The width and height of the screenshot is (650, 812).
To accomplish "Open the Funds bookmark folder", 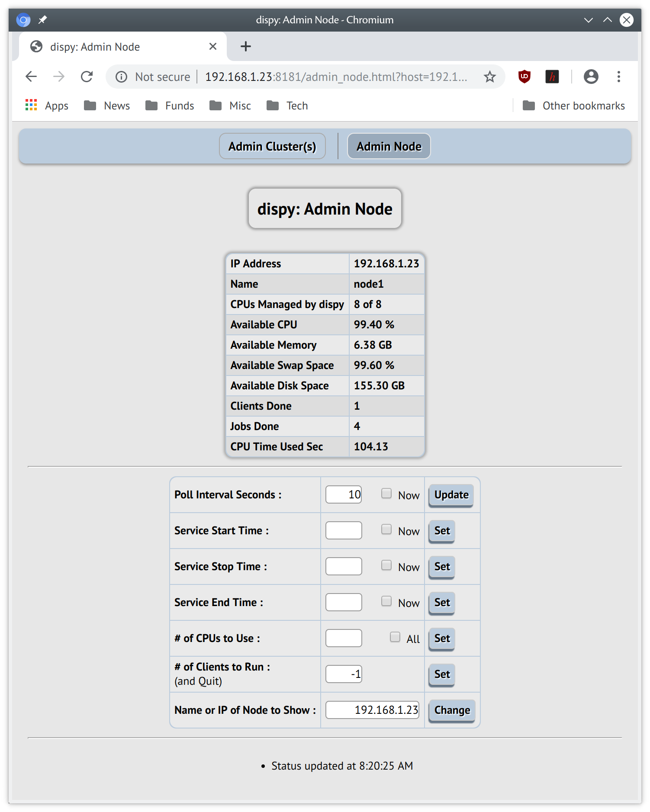I will (170, 106).
